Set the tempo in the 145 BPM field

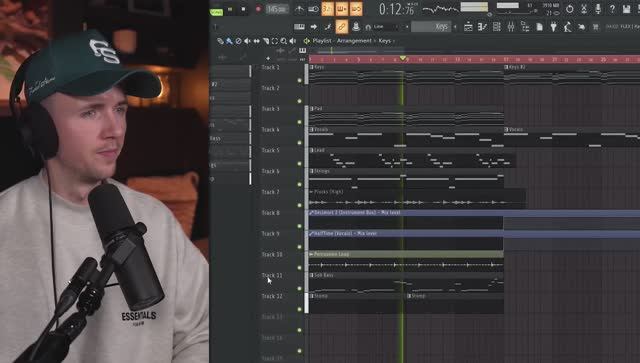point(277,9)
